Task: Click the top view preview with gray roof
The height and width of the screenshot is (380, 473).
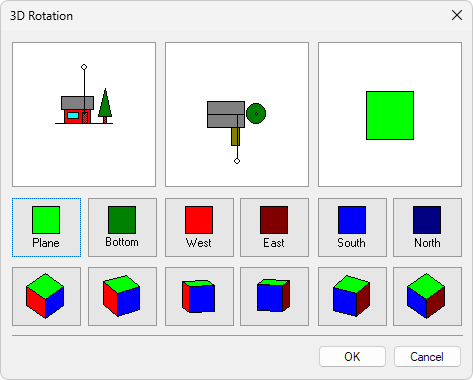Action: [x=237, y=114]
